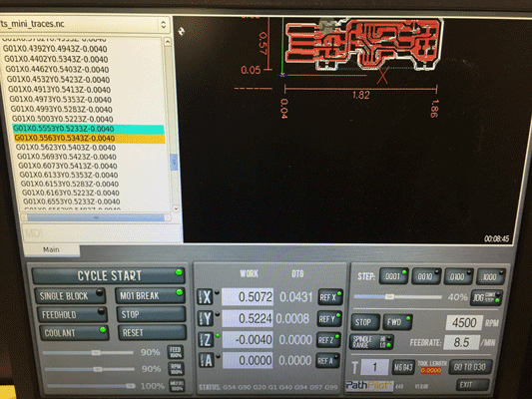Image resolution: width=532 pixels, height=399 pixels.
Task: Stop the spindle with STOP button
Action: tap(364, 322)
